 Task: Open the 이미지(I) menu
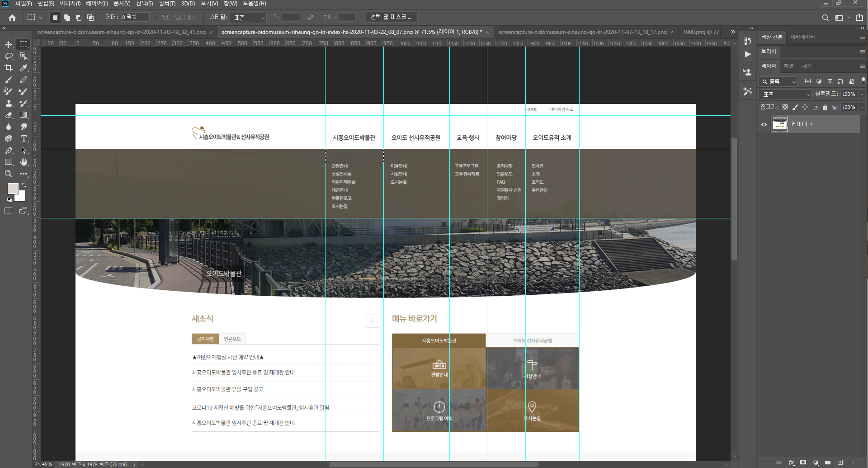coord(70,4)
